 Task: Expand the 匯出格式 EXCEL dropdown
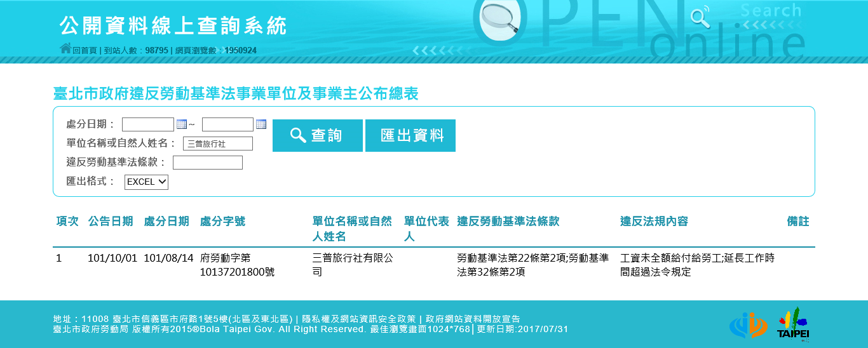coord(146,182)
